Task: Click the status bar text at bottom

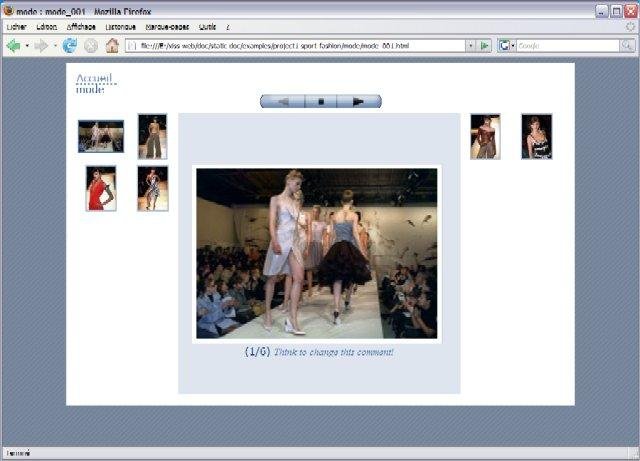Action: [x=18, y=453]
